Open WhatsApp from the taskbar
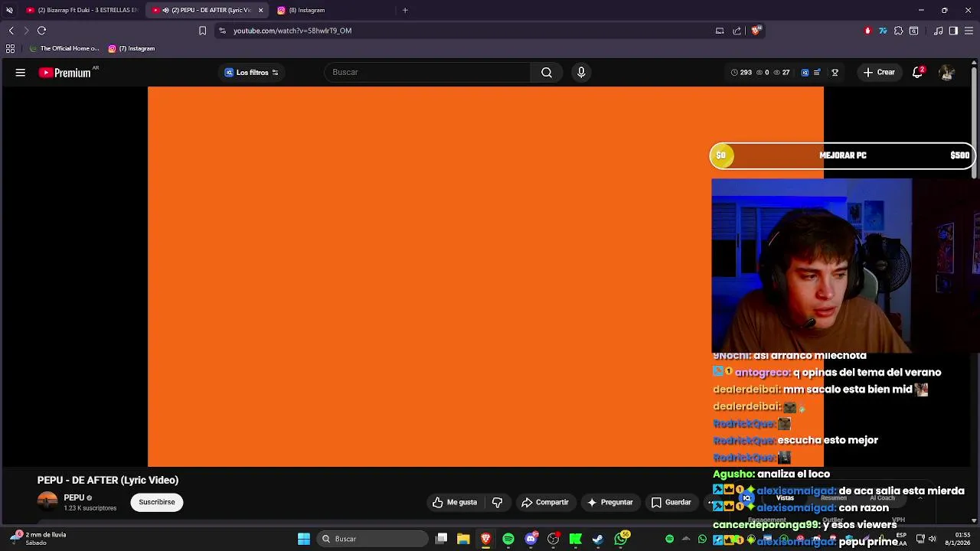980x551 pixels. pyautogui.click(x=621, y=539)
